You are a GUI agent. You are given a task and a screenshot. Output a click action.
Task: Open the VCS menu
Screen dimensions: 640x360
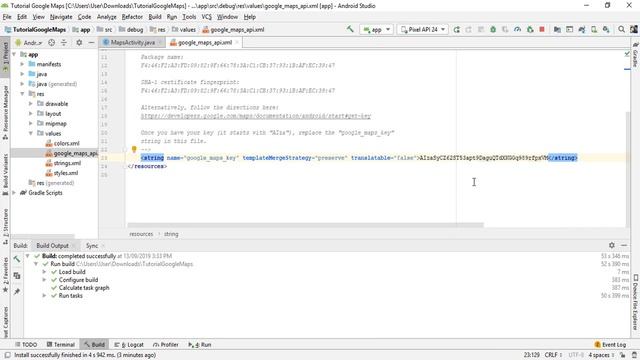[x=207, y=17]
